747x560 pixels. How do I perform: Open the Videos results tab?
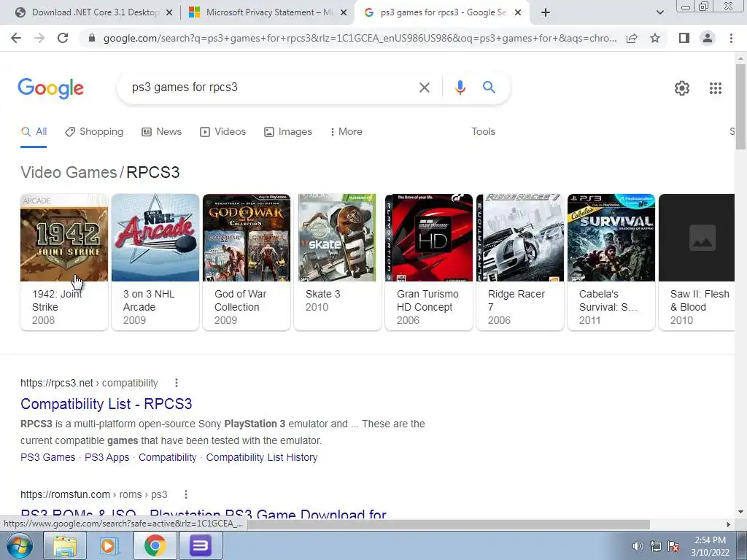pos(223,132)
